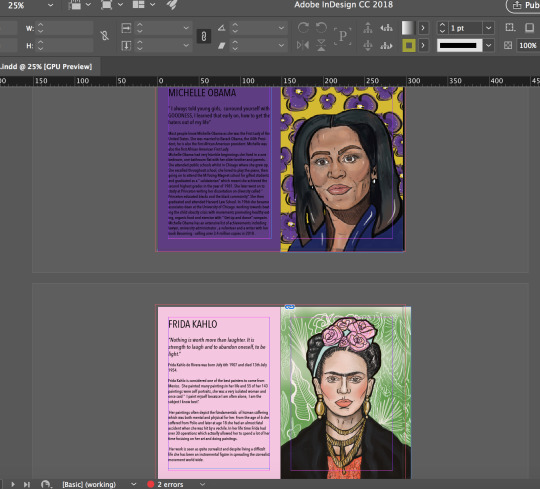The width and height of the screenshot is (540, 489).
Task: Open the preflight errors menu arrow
Action: pyautogui.click(x=202, y=484)
